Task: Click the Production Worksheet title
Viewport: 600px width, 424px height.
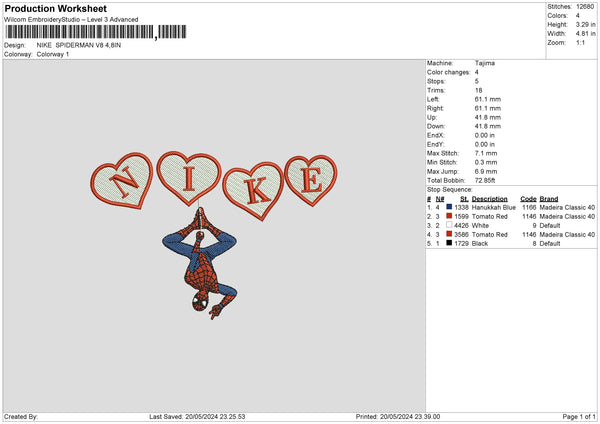Action: click(55, 8)
